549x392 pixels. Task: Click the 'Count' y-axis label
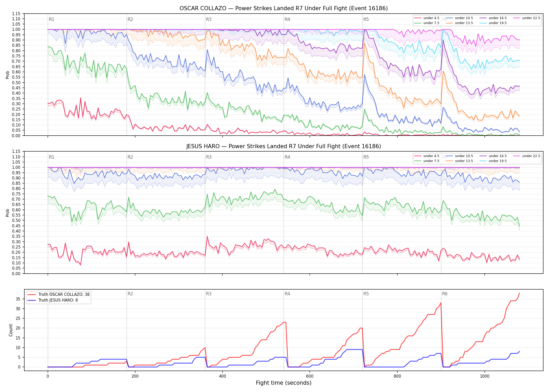click(11, 330)
